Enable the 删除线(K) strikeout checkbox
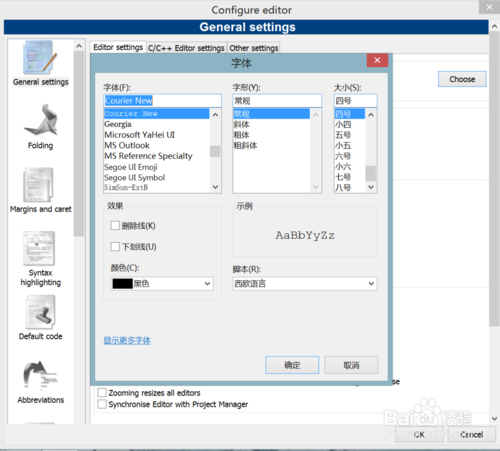The height and width of the screenshot is (451, 500). click(x=115, y=226)
